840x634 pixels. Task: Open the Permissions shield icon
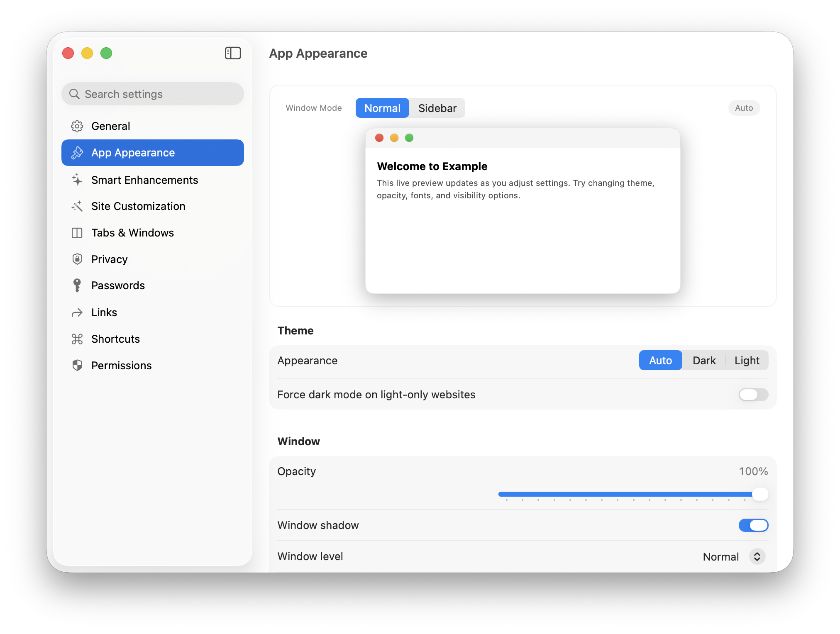pyautogui.click(x=77, y=366)
